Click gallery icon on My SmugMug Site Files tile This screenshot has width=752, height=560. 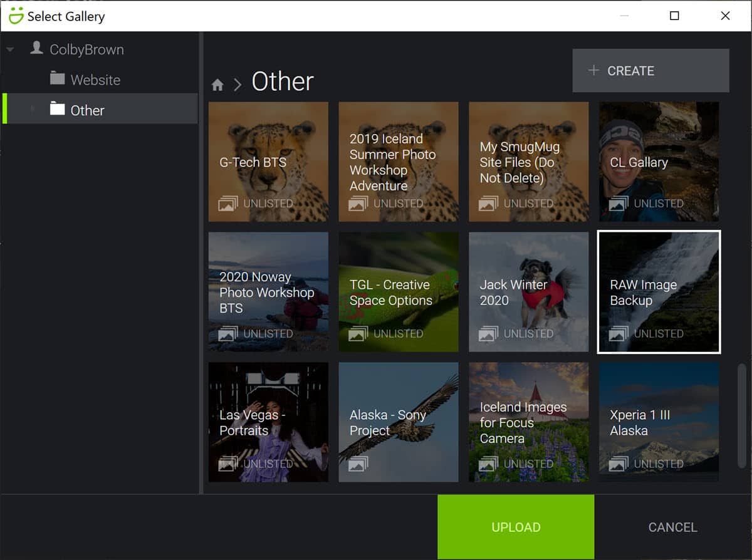[x=489, y=204]
